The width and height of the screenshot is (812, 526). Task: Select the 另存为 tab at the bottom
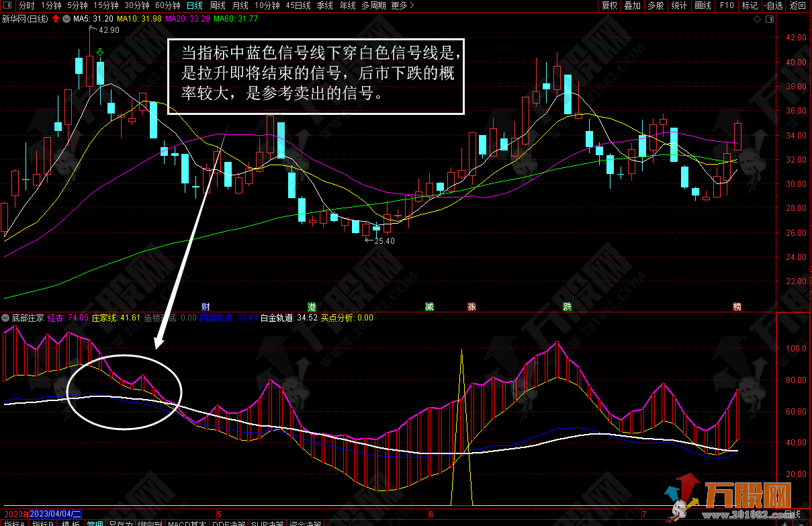click(121, 523)
